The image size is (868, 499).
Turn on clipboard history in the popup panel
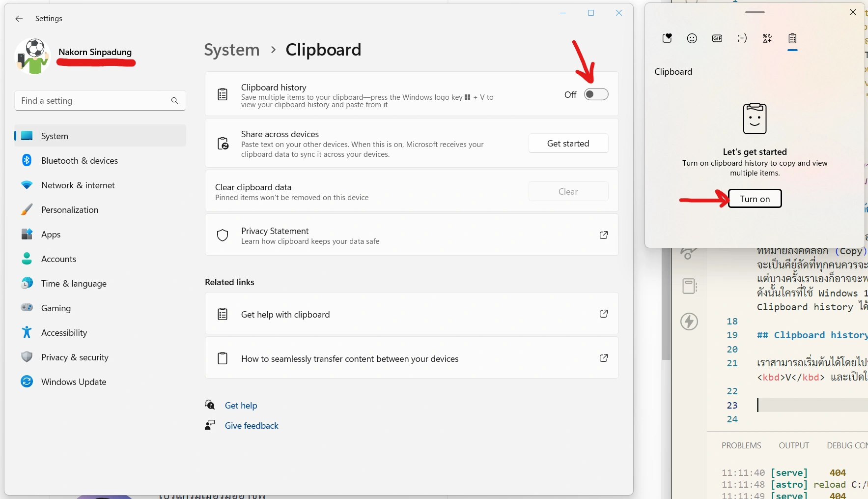(755, 199)
